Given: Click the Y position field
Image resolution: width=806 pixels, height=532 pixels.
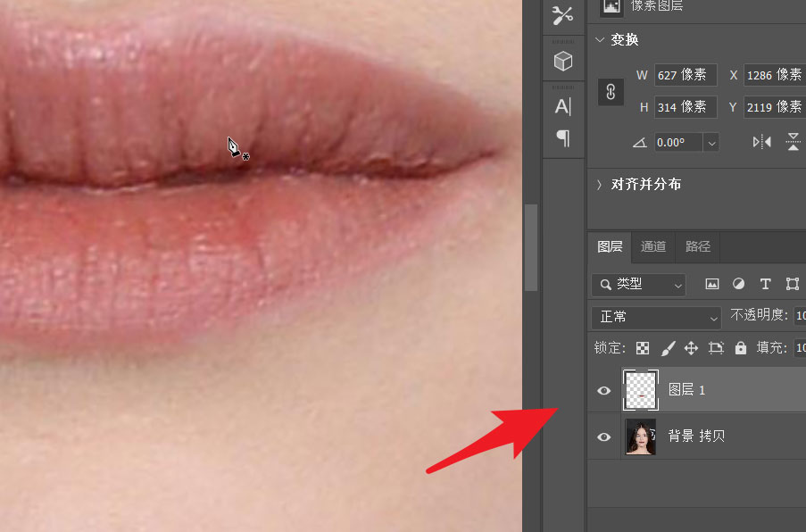Looking at the screenshot, I should 775,107.
